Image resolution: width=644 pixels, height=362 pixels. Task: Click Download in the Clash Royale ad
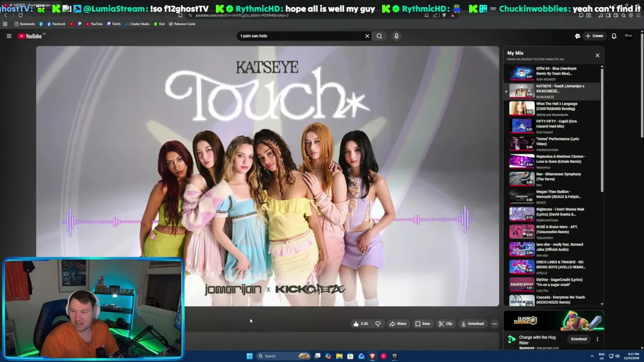coord(579,339)
